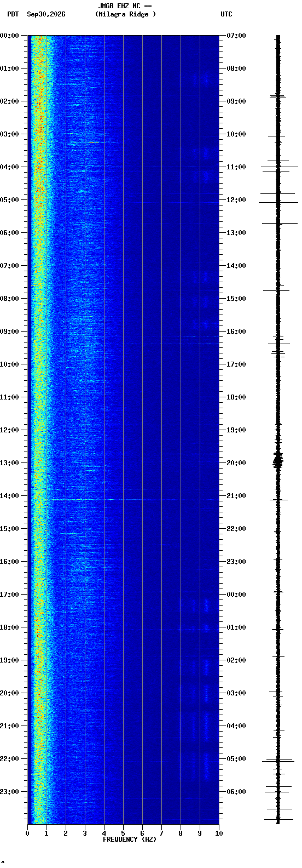Click the 'PDT' timezone label
This screenshot has width=302, height=868.
tap(13, 14)
